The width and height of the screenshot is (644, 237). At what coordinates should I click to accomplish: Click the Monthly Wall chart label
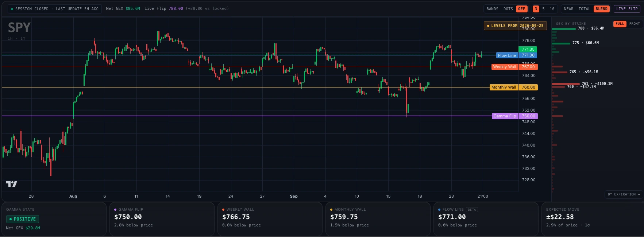[504, 87]
